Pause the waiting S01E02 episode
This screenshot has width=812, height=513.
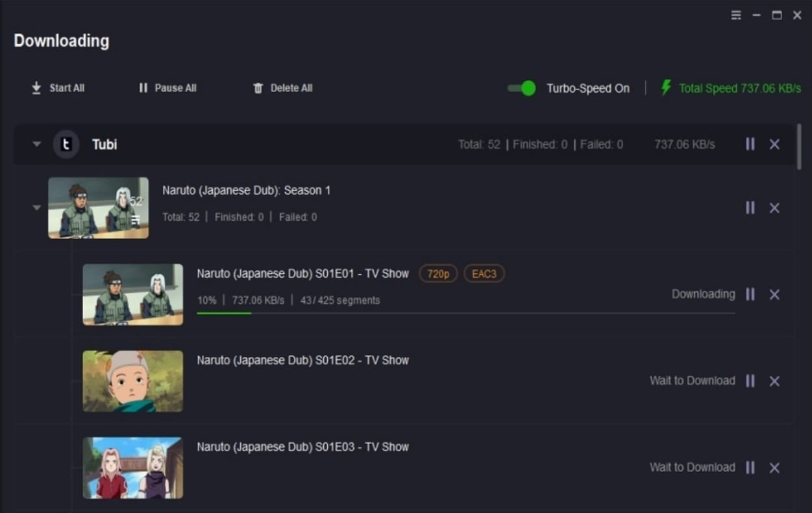[750, 381]
